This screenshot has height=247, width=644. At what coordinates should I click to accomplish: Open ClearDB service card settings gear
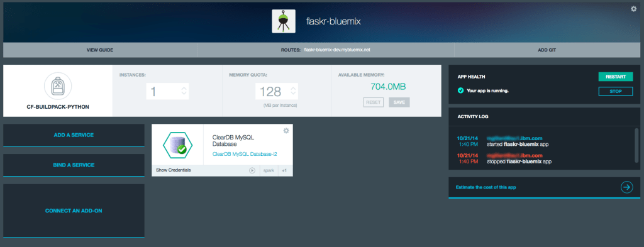pyautogui.click(x=286, y=131)
